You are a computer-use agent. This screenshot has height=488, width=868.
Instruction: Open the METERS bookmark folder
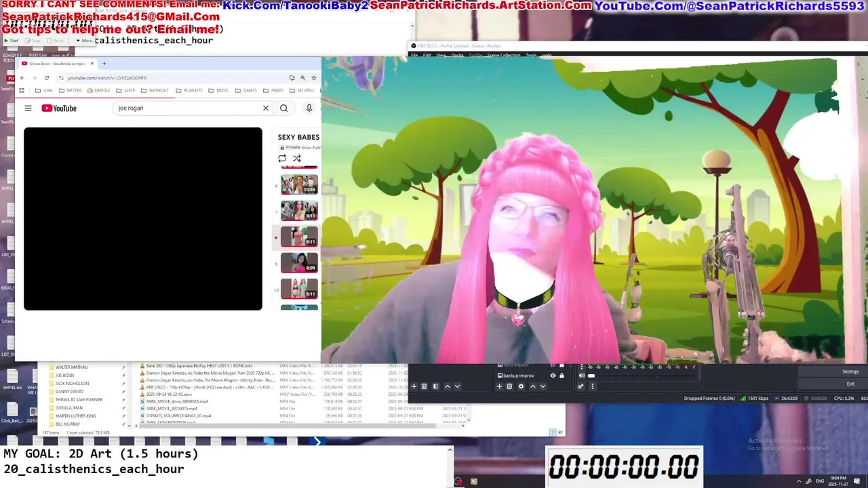click(x=71, y=90)
